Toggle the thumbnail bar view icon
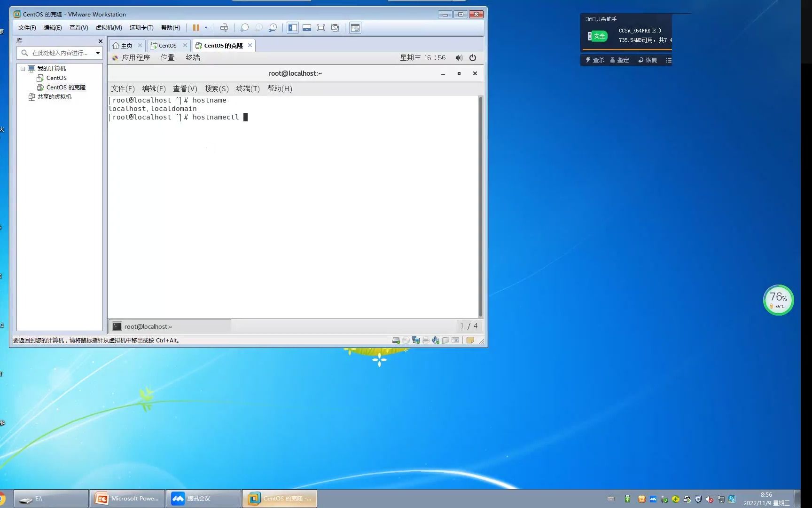The width and height of the screenshot is (812, 508). pos(307,28)
